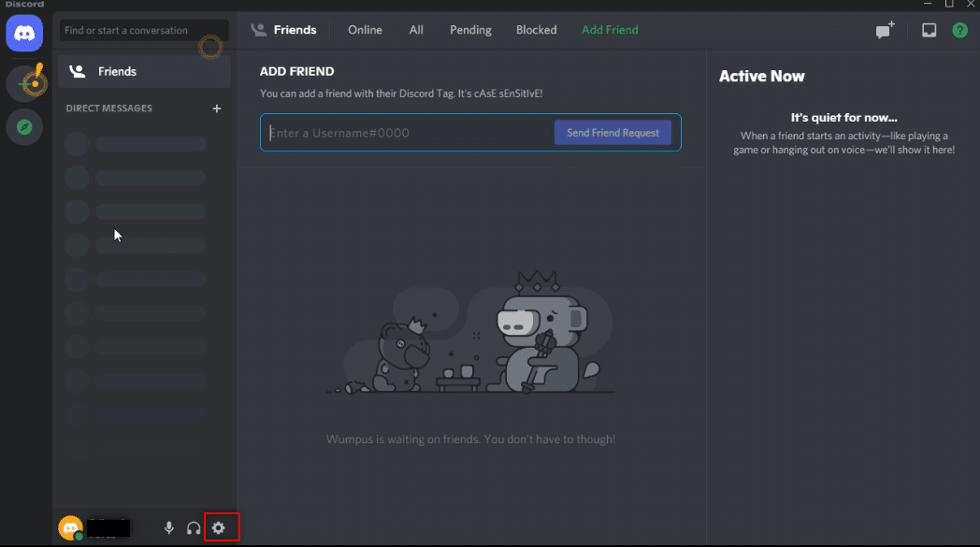
Task: Switch to the Pending tab
Action: tap(470, 29)
